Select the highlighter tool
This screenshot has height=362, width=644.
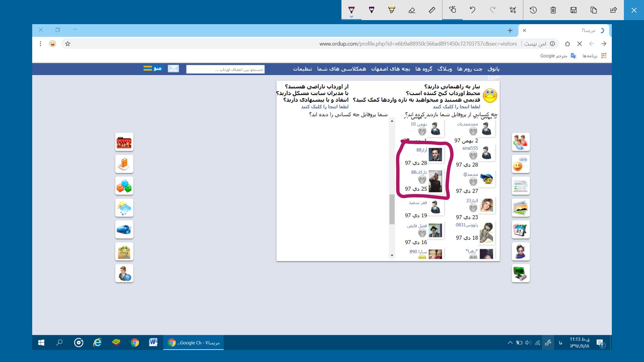[x=392, y=10]
